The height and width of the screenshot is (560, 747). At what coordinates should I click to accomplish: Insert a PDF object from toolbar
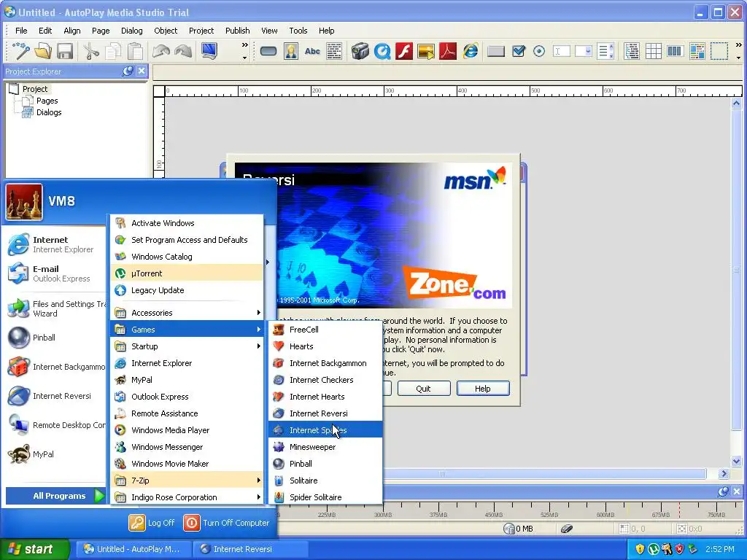(x=448, y=51)
